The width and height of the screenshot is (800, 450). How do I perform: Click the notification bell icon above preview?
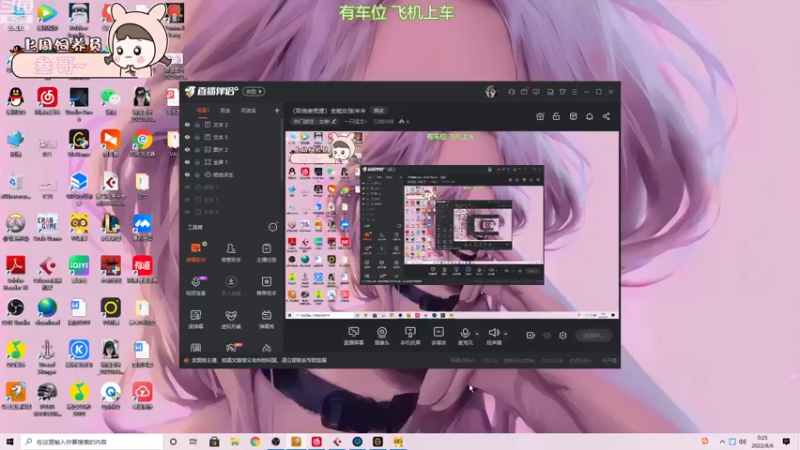coord(589,116)
